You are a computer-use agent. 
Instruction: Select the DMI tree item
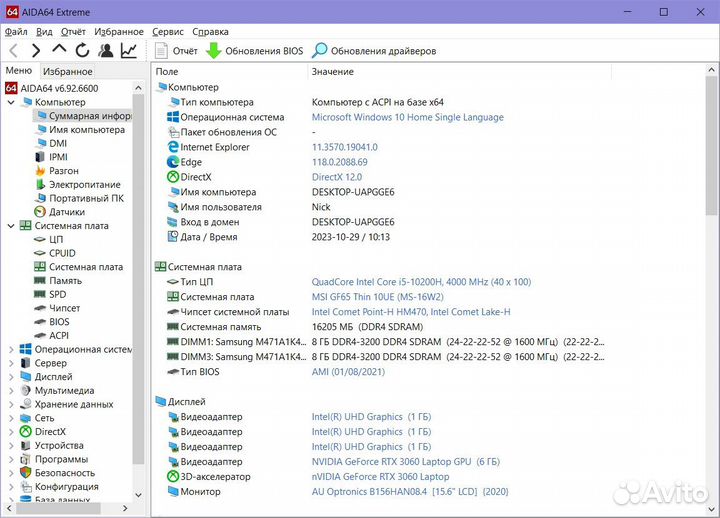coord(51,143)
